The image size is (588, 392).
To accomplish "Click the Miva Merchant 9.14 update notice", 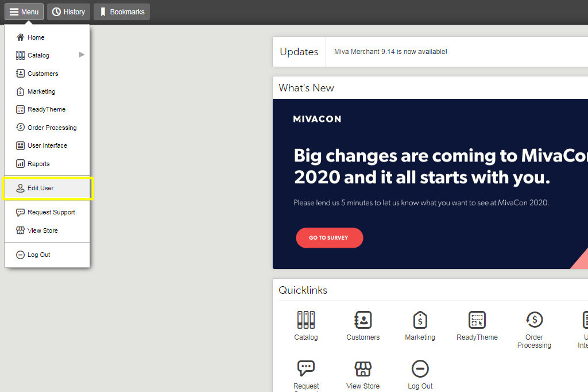I will [390, 52].
